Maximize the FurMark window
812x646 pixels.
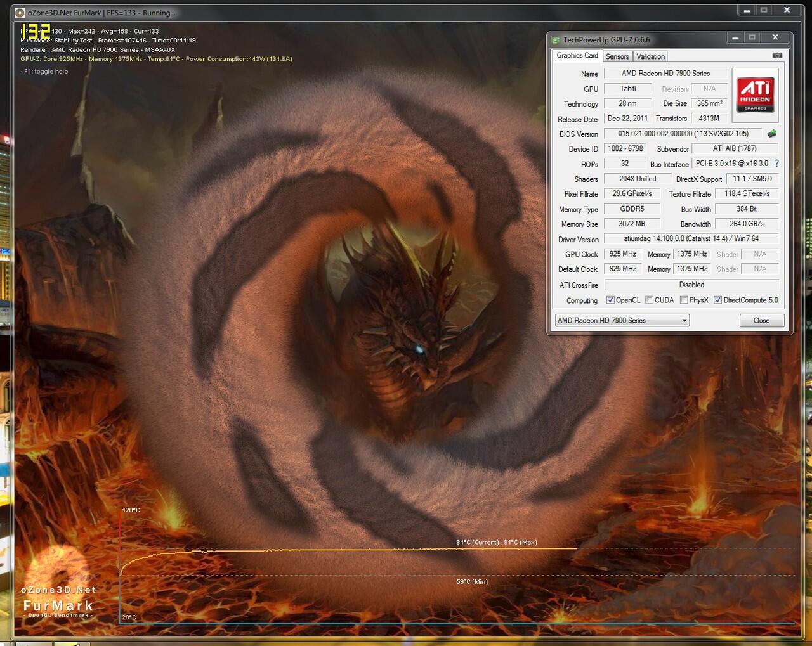click(x=764, y=11)
